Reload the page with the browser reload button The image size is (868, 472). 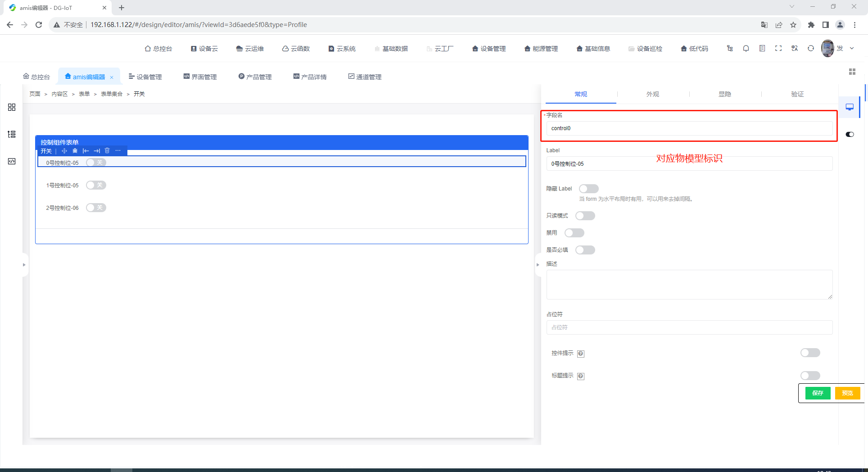[x=39, y=25]
